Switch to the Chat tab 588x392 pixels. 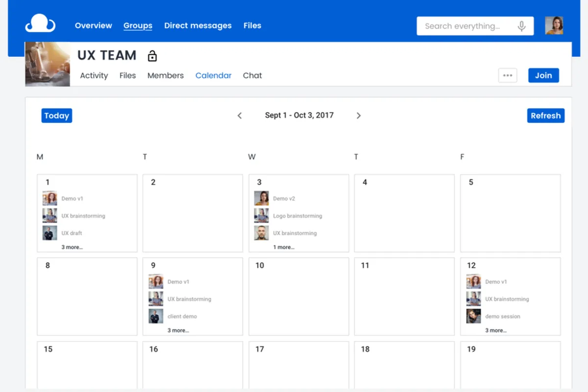[252, 75]
